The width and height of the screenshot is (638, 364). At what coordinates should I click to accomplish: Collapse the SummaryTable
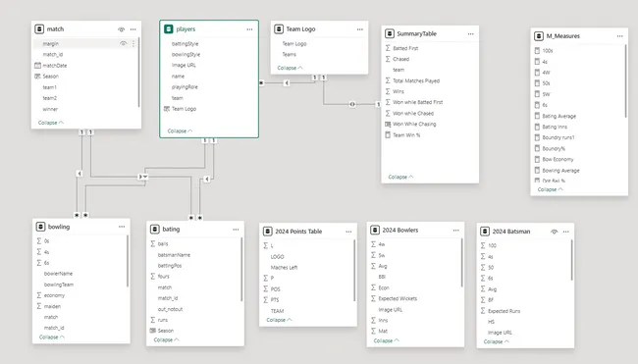click(400, 177)
